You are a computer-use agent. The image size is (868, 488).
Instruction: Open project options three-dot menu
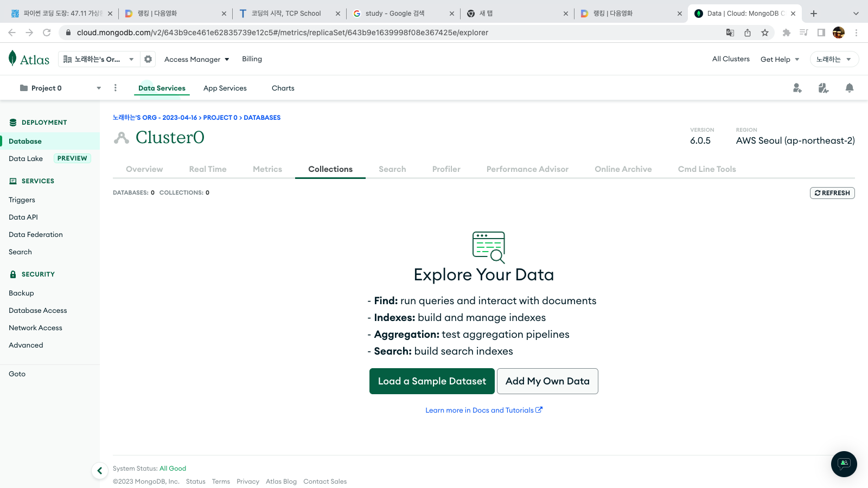point(116,88)
